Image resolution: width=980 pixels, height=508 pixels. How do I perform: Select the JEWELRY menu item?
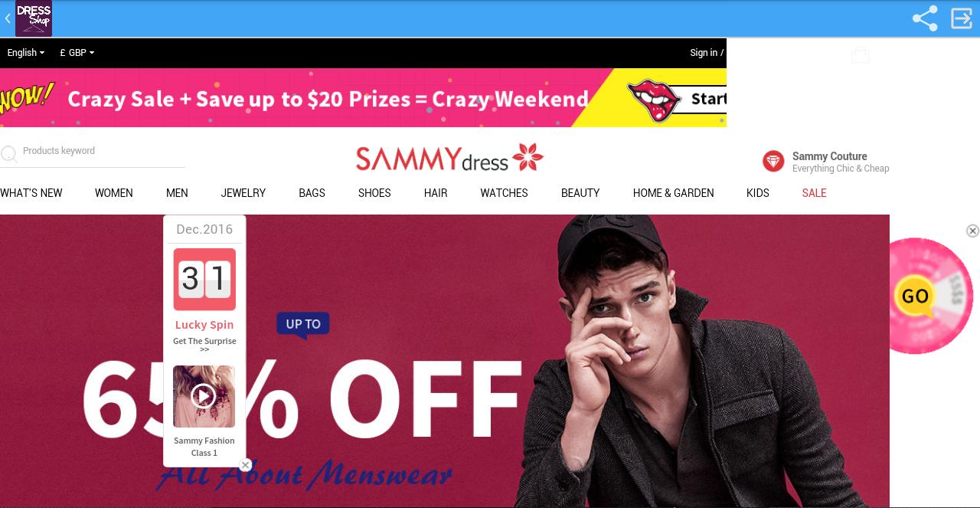click(243, 193)
